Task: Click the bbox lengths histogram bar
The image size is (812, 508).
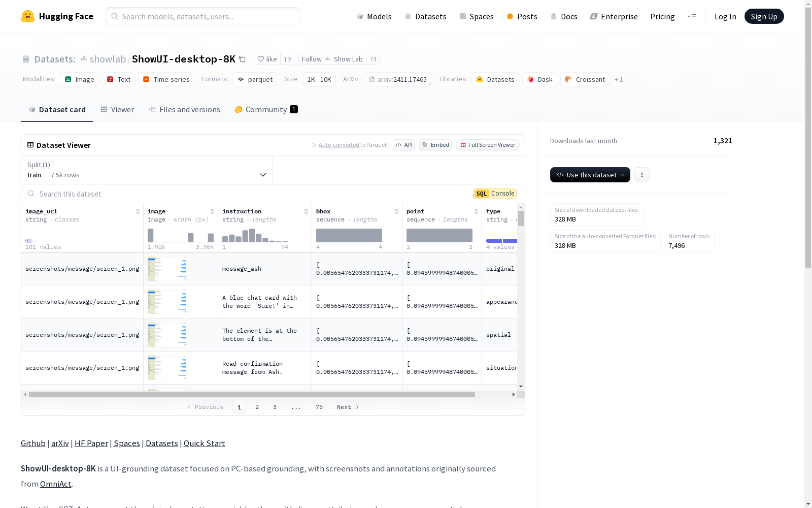Action: click(x=349, y=235)
